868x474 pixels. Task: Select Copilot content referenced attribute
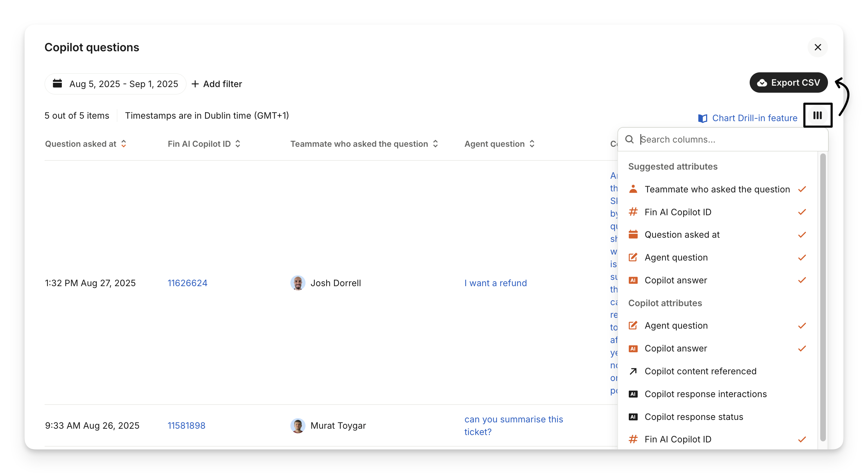pos(700,371)
